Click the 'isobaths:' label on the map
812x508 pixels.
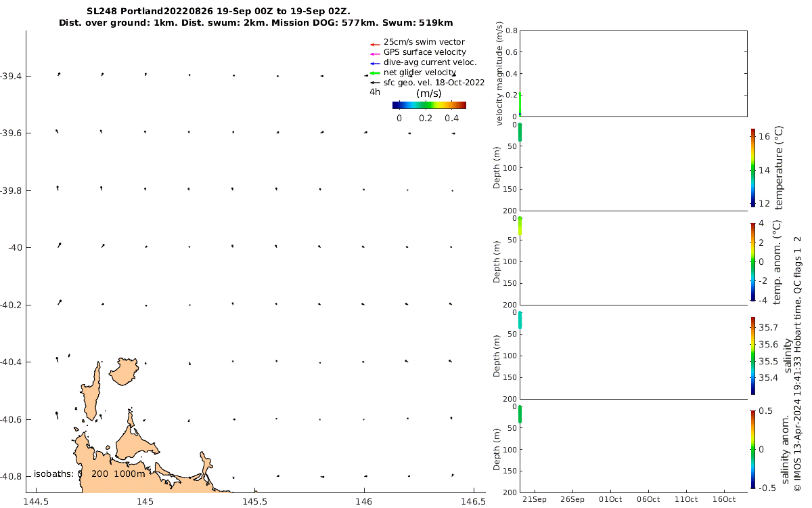coord(53,473)
